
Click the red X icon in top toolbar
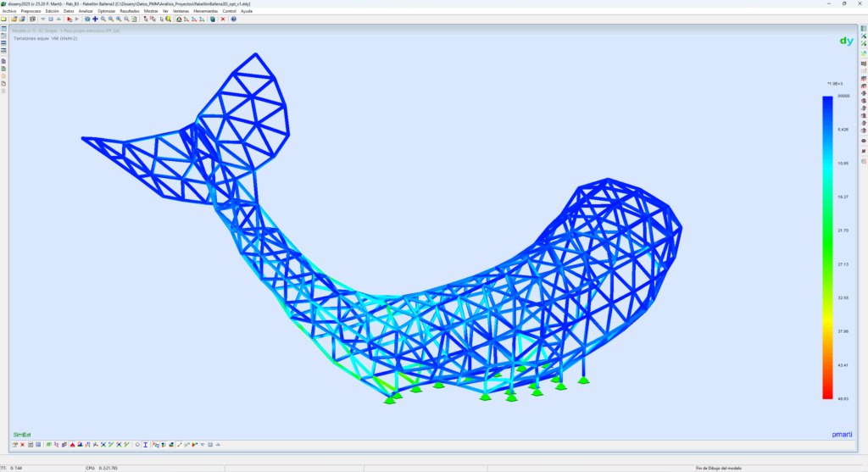click(223, 19)
